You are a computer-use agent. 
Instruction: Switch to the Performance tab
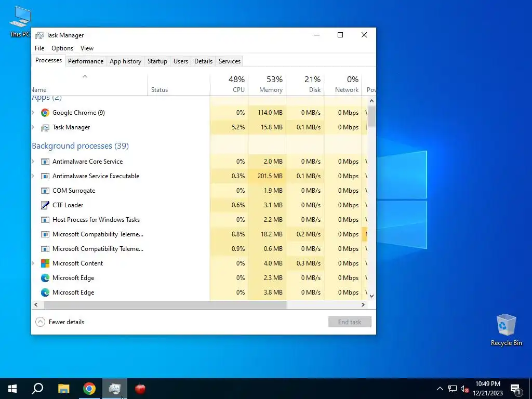tap(86, 61)
